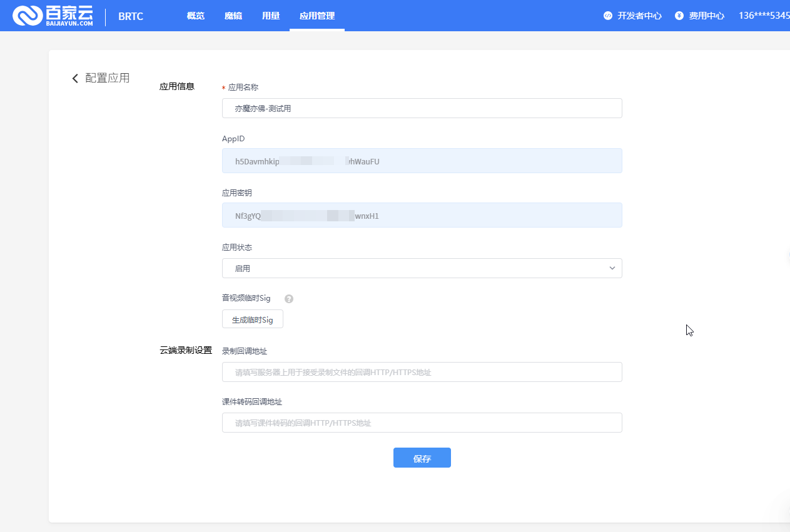Switch to the 概览 tab
Viewport: 790px width, 532px height.
tap(196, 16)
